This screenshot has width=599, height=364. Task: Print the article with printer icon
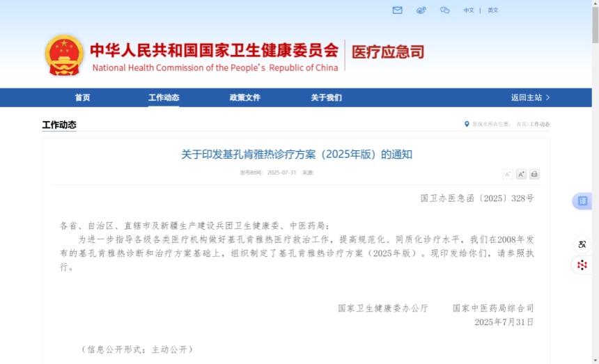pos(534,174)
